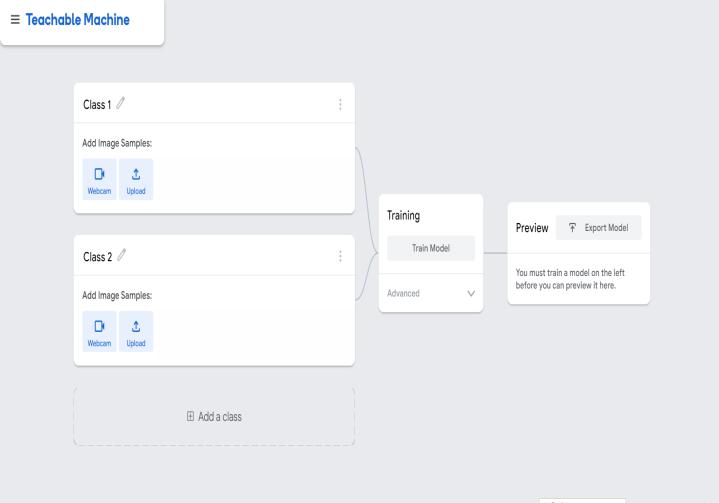Click the Class 1 name field

pyautogui.click(x=96, y=104)
